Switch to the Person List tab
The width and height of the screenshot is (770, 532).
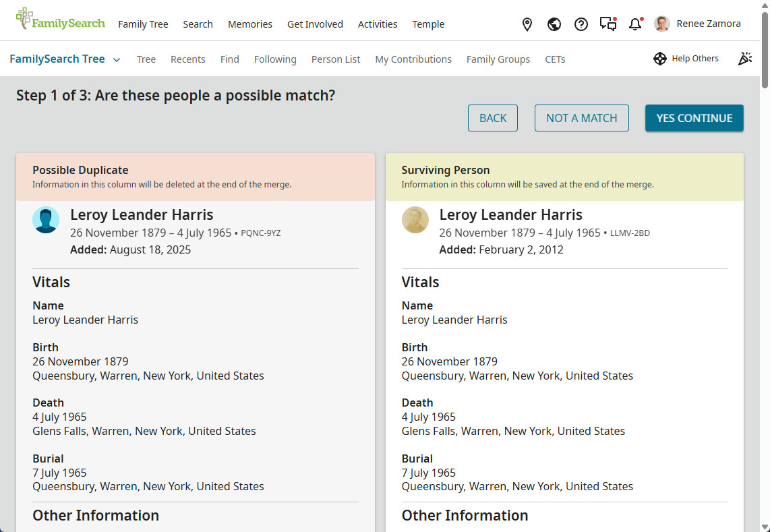[x=336, y=59]
